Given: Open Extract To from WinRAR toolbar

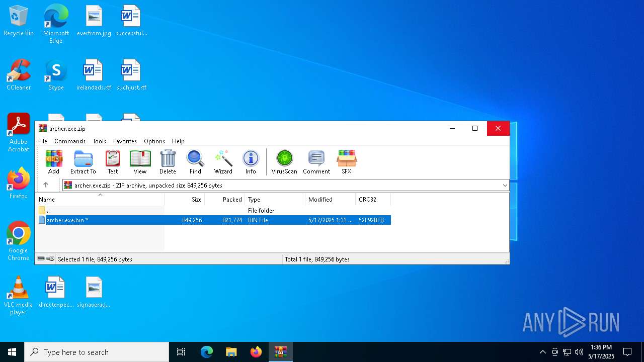Looking at the screenshot, I should [83, 162].
